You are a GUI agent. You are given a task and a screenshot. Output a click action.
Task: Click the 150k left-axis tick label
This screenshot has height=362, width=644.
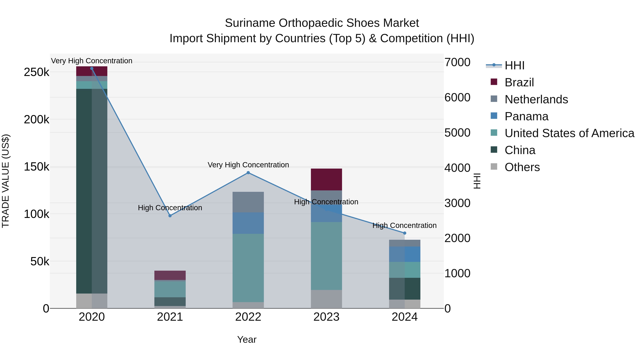(x=37, y=167)
